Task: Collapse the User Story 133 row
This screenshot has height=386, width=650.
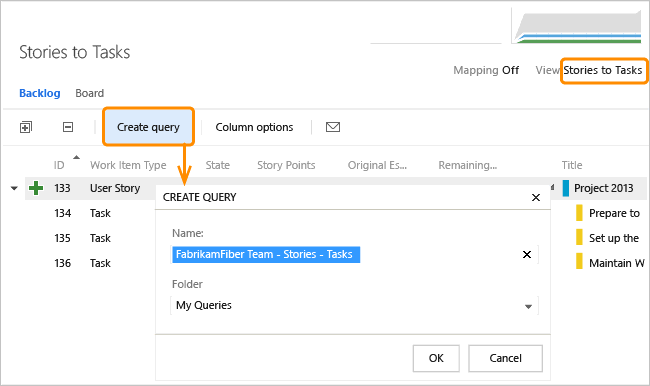Action: (14, 189)
